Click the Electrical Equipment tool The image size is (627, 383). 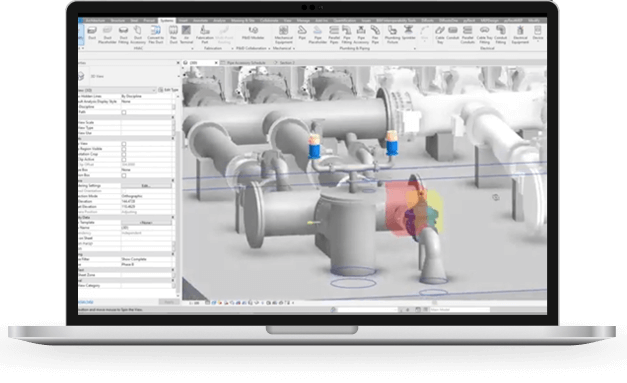pos(520,34)
